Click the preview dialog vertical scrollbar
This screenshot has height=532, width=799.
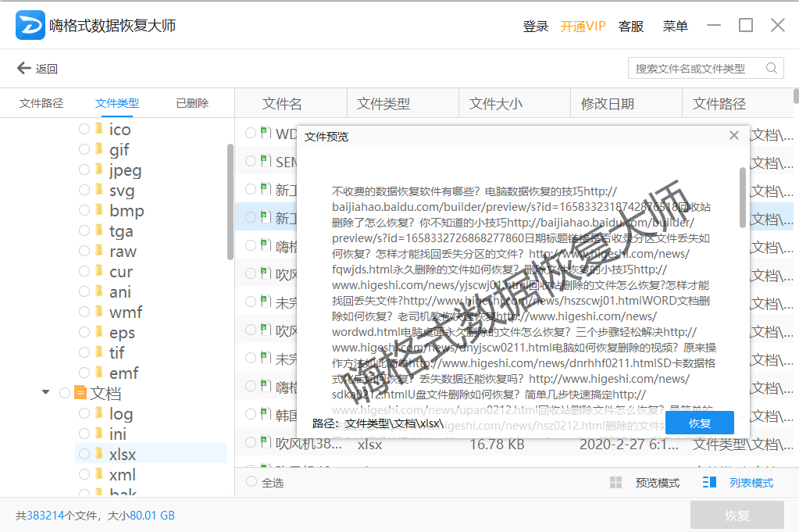743,198
